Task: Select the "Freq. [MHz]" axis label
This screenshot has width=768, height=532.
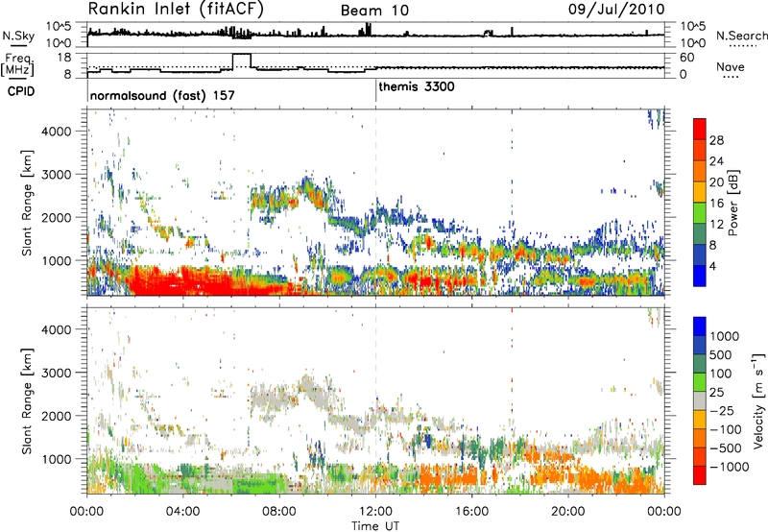Action: 17,64
